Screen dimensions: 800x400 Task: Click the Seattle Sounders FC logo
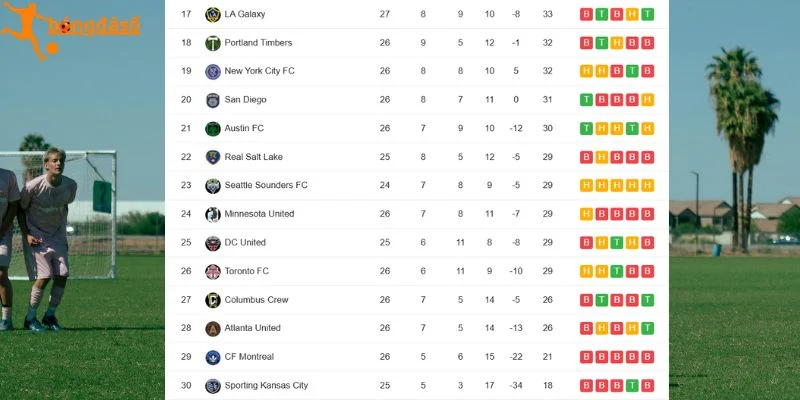tap(213, 186)
